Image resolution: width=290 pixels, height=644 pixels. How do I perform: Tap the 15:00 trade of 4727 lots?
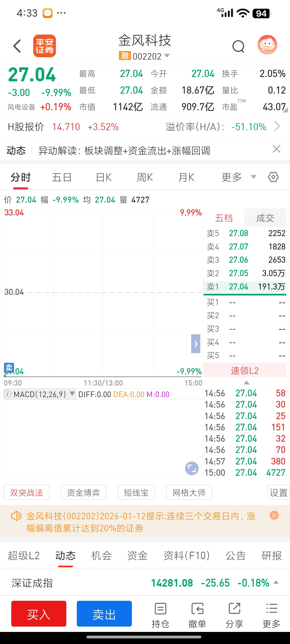[x=245, y=473]
